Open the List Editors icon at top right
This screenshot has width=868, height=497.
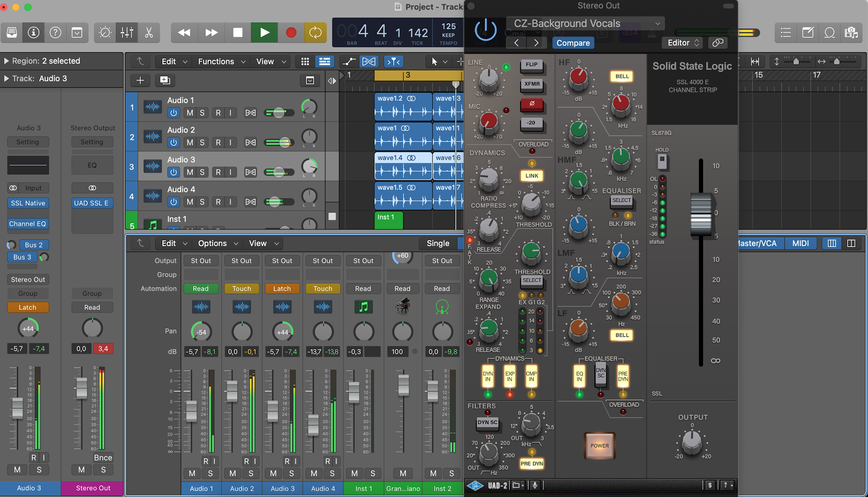point(786,32)
